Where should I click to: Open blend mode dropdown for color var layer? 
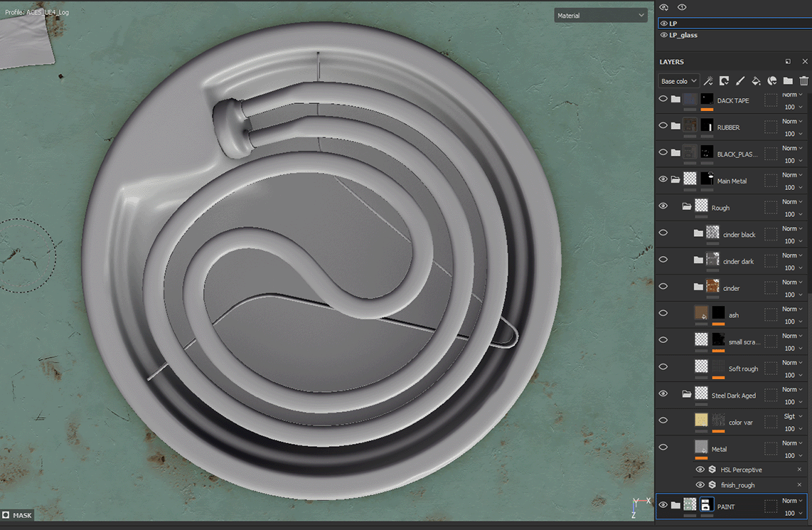pyautogui.click(x=793, y=417)
